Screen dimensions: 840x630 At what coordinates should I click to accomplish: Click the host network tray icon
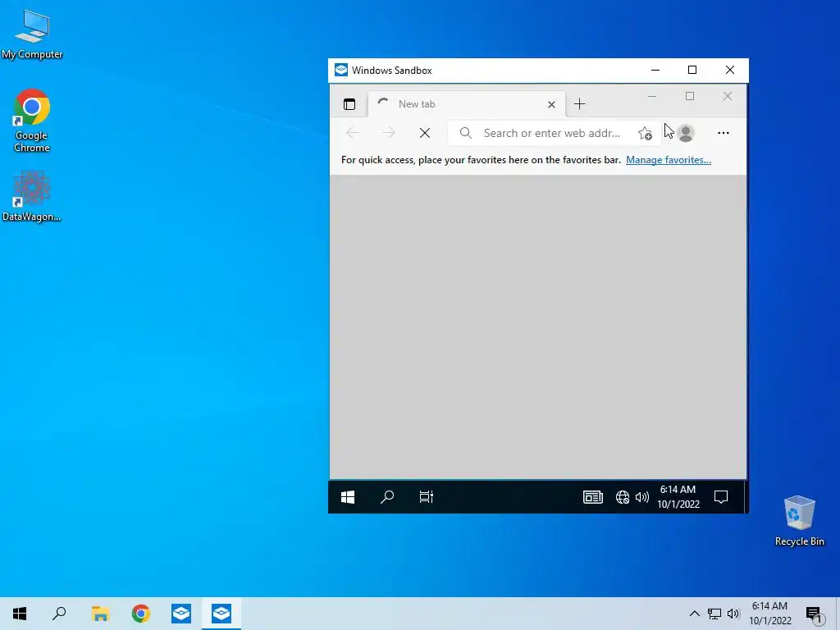[714, 614]
